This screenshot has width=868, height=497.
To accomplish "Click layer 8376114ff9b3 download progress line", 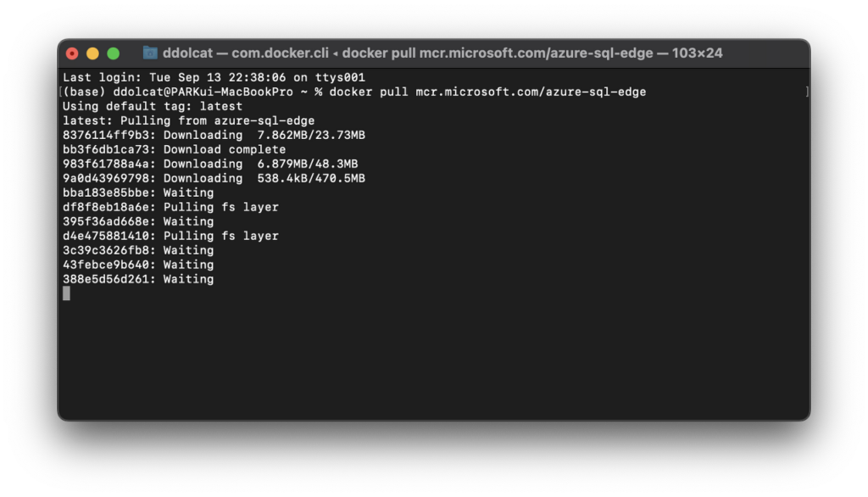I will coord(214,135).
